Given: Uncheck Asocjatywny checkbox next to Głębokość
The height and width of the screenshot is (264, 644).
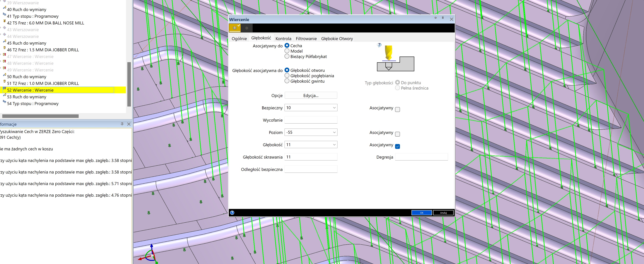Looking at the screenshot, I should [398, 147].
